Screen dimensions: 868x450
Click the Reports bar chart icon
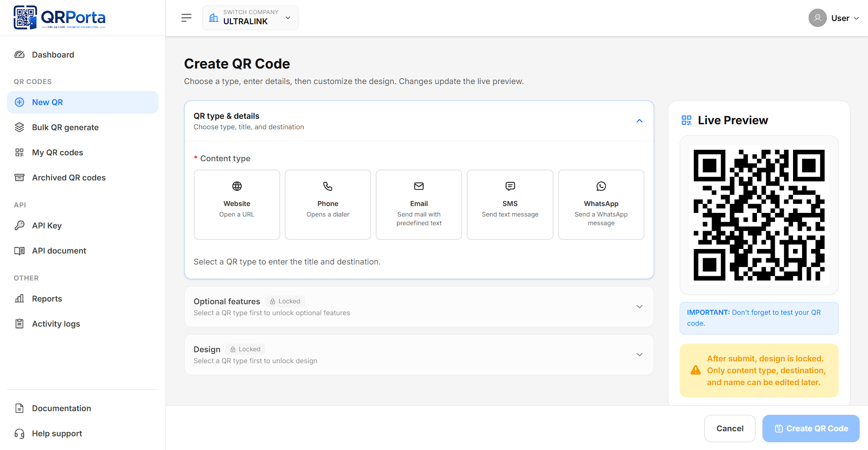click(x=19, y=299)
